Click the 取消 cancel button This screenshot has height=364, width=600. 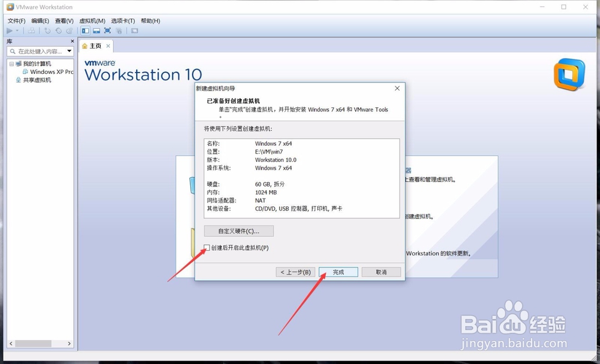click(381, 272)
